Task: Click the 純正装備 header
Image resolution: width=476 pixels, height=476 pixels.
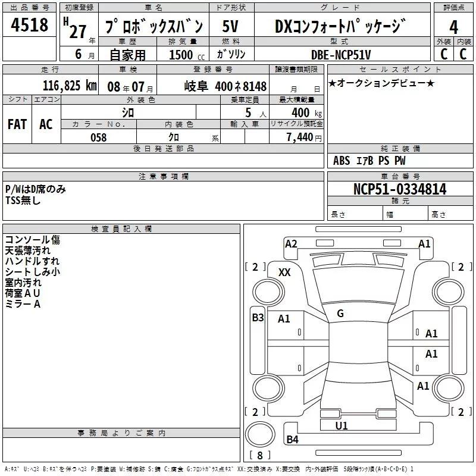Action: [x=400, y=148]
